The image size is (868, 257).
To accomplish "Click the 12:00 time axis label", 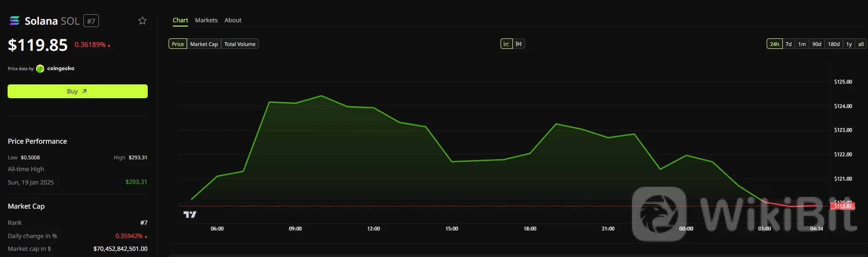I will pos(373,229).
